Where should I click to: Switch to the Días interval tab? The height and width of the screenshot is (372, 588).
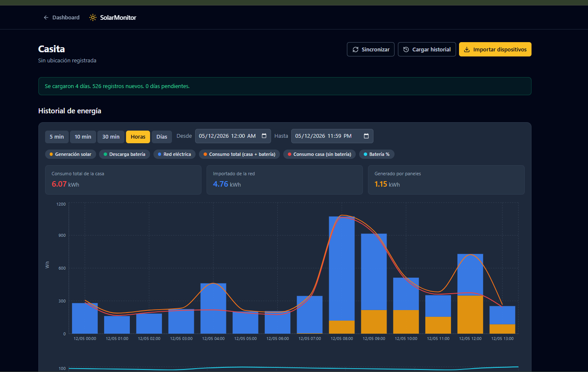pos(162,137)
